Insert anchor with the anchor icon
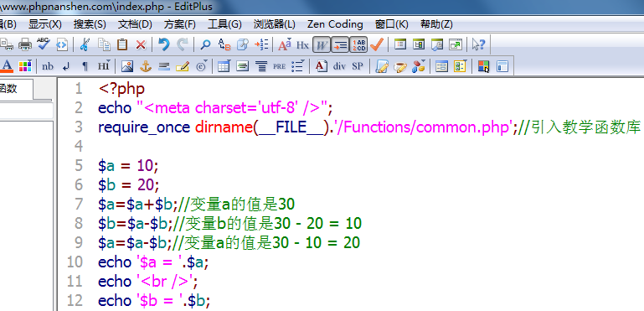The height and width of the screenshot is (311, 644). pyautogui.click(x=146, y=66)
